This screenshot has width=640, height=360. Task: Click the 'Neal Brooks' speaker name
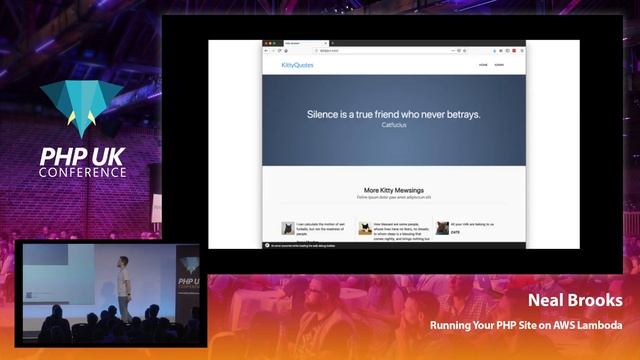click(575, 300)
